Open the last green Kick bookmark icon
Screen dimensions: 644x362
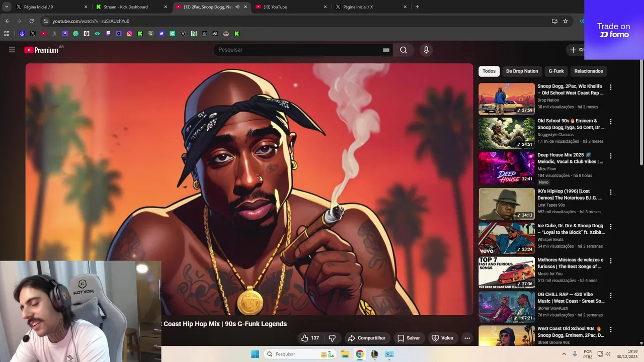point(236,34)
